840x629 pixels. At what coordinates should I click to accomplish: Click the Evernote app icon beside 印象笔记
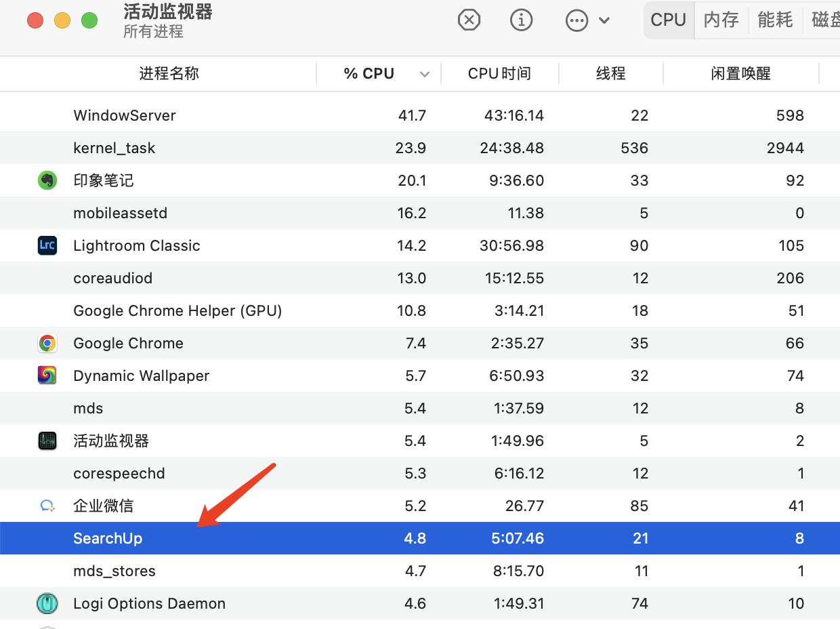[47, 180]
